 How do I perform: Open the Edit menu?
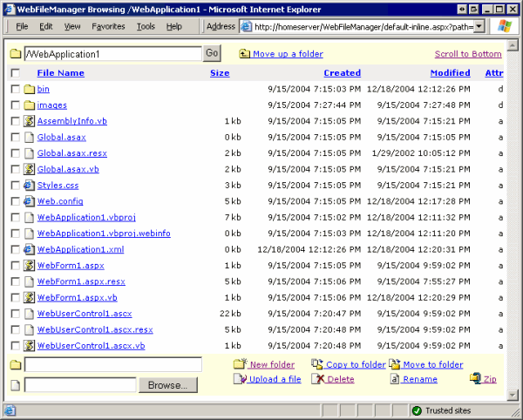click(x=45, y=26)
